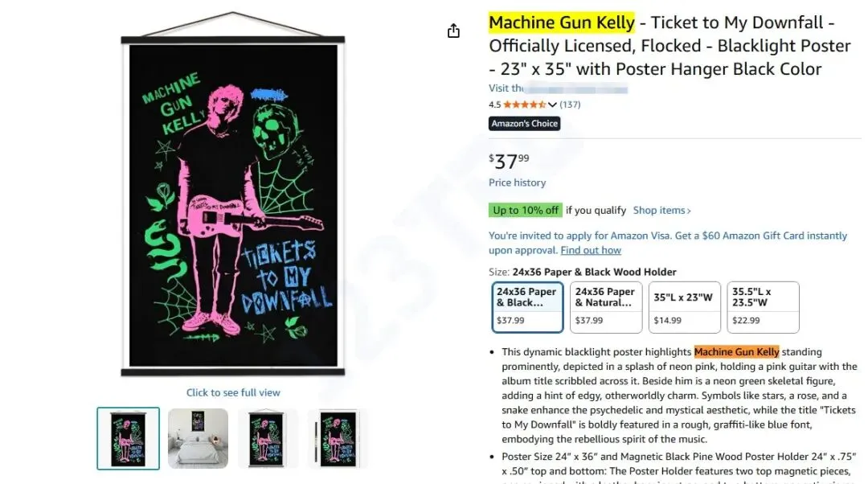Select 24x36 Paper & Natural size option
The height and width of the screenshot is (484, 868).
pos(606,307)
